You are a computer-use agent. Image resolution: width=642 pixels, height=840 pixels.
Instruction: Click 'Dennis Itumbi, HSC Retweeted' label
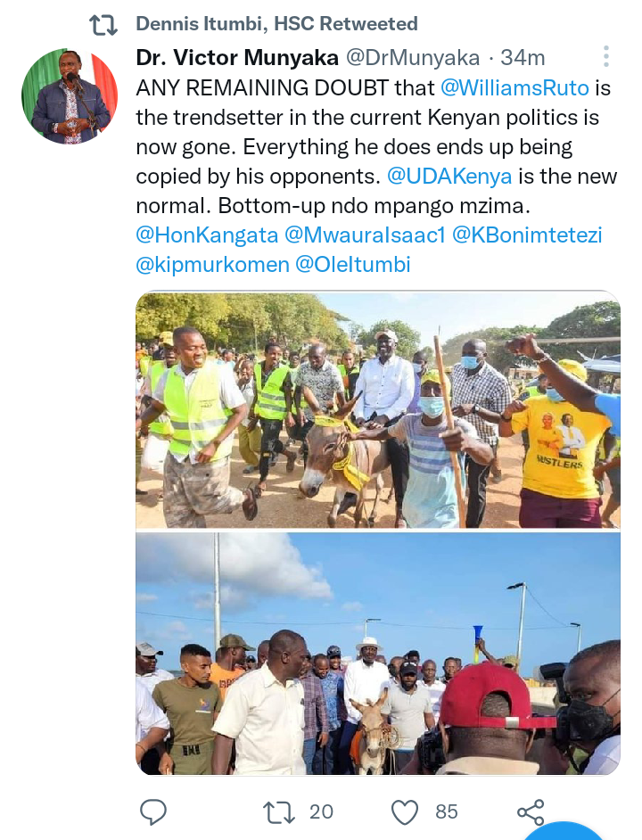(x=277, y=23)
